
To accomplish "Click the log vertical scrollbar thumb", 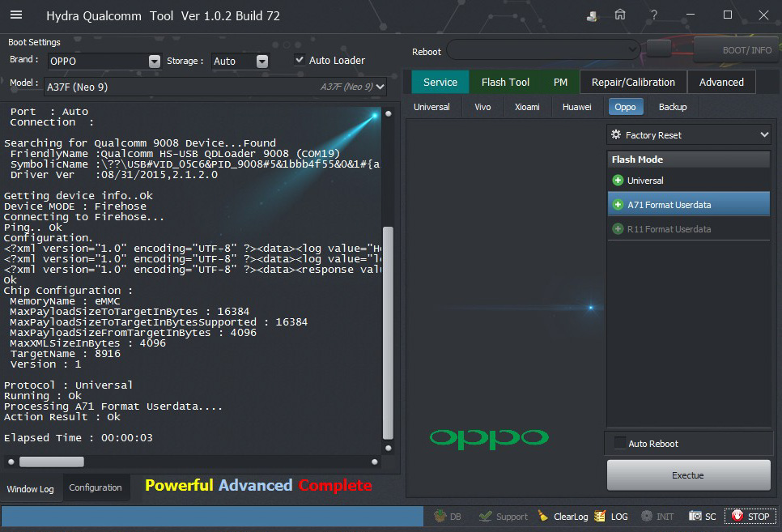I will click(x=388, y=332).
